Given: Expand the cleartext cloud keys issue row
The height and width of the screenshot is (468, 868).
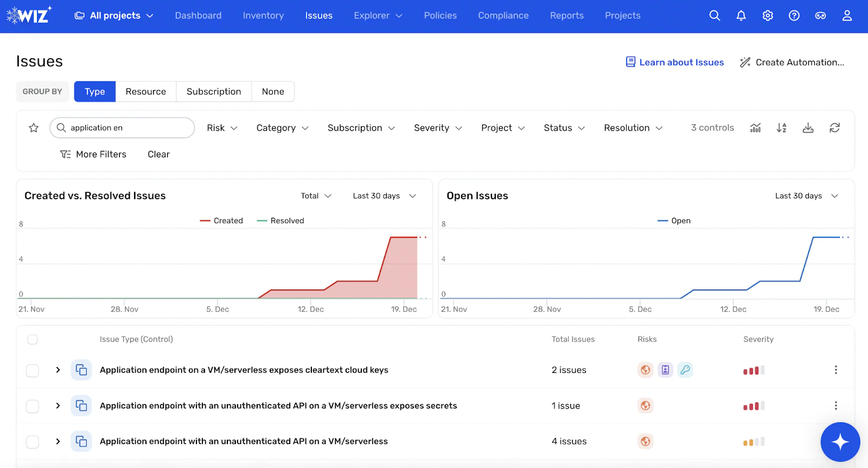Looking at the screenshot, I should pyautogui.click(x=58, y=370).
